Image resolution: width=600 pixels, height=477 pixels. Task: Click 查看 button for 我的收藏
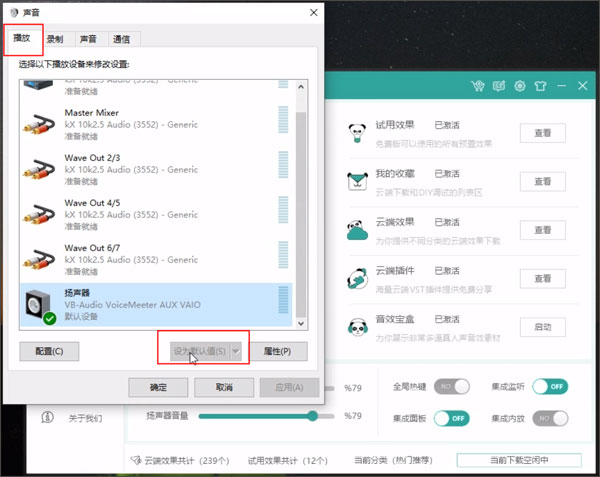pyautogui.click(x=543, y=181)
